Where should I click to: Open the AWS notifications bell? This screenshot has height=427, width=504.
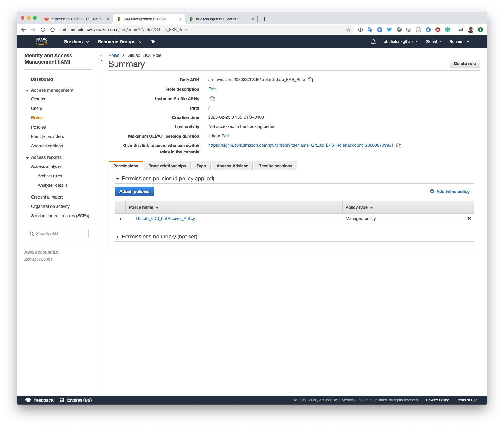pyautogui.click(x=373, y=42)
